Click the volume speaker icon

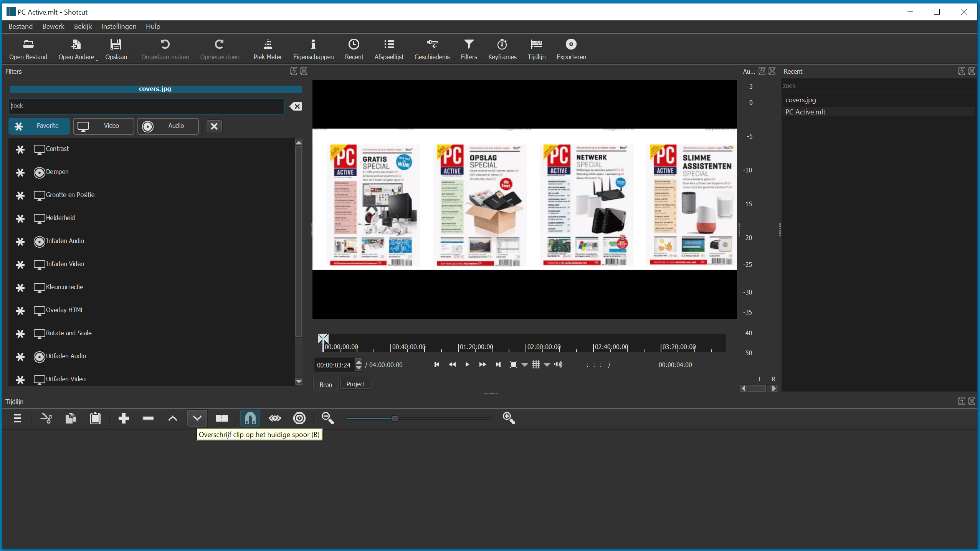[558, 364]
